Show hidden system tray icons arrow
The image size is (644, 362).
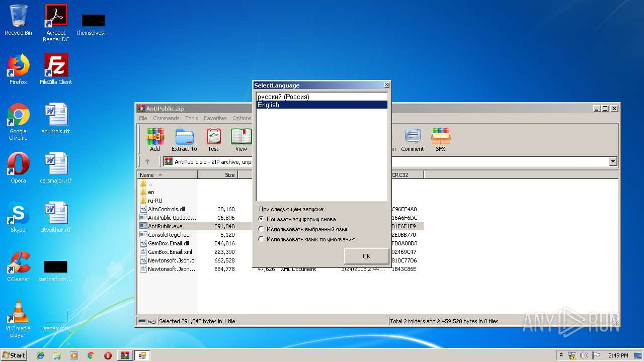click(561, 355)
